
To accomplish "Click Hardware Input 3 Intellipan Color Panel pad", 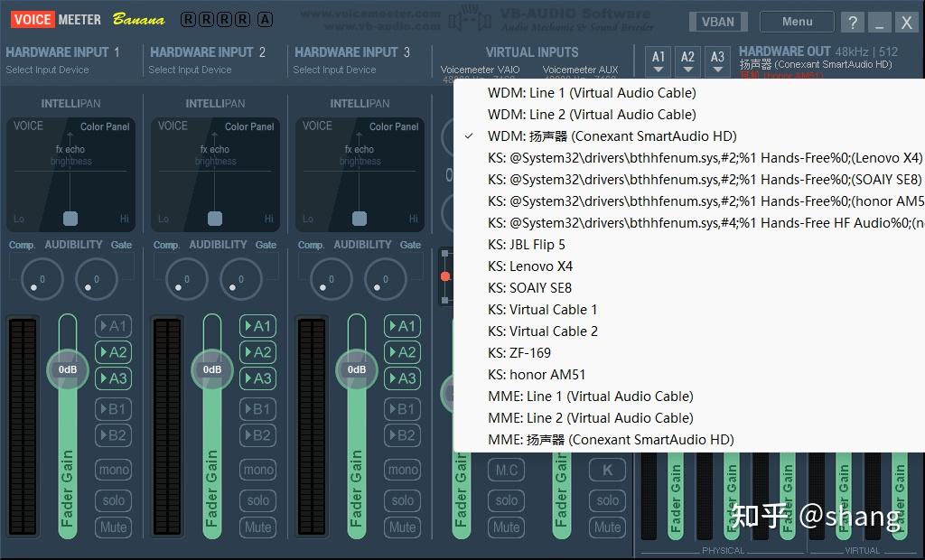I will click(360, 174).
